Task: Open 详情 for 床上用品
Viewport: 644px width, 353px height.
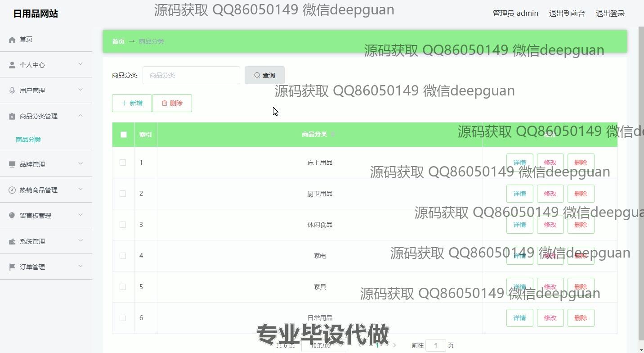Action: (519, 163)
